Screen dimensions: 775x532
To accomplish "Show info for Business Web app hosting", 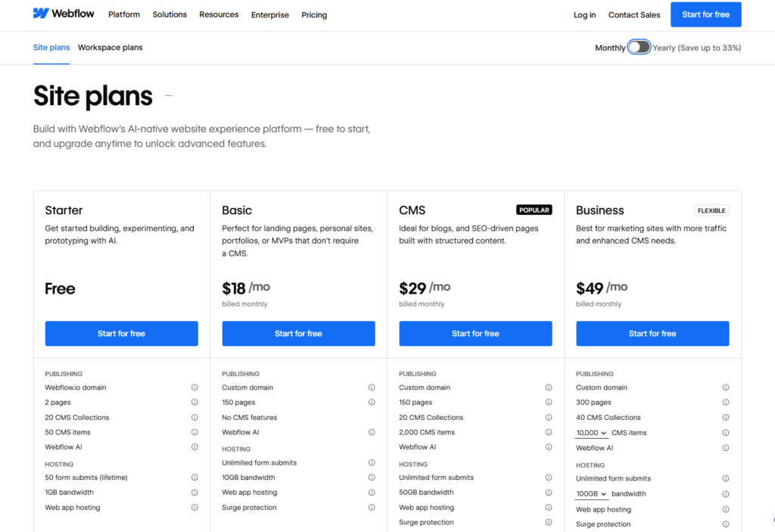I will 726,509.
